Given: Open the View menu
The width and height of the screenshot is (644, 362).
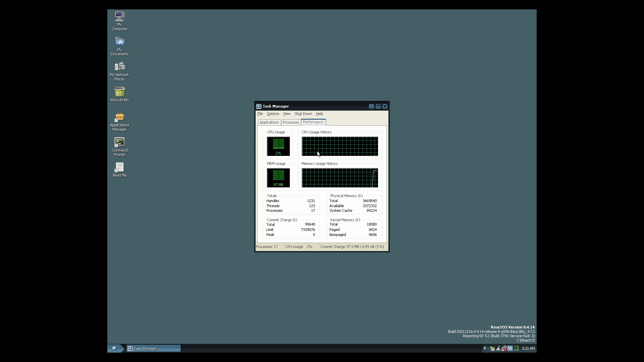Looking at the screenshot, I should 287,114.
